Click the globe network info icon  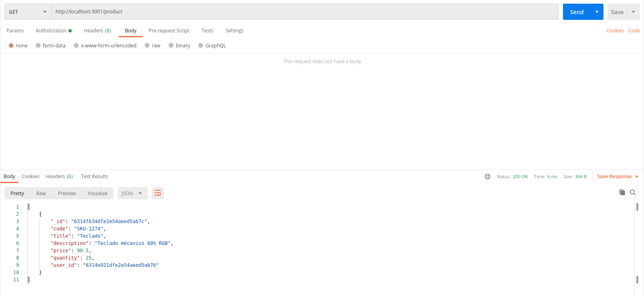488,177
